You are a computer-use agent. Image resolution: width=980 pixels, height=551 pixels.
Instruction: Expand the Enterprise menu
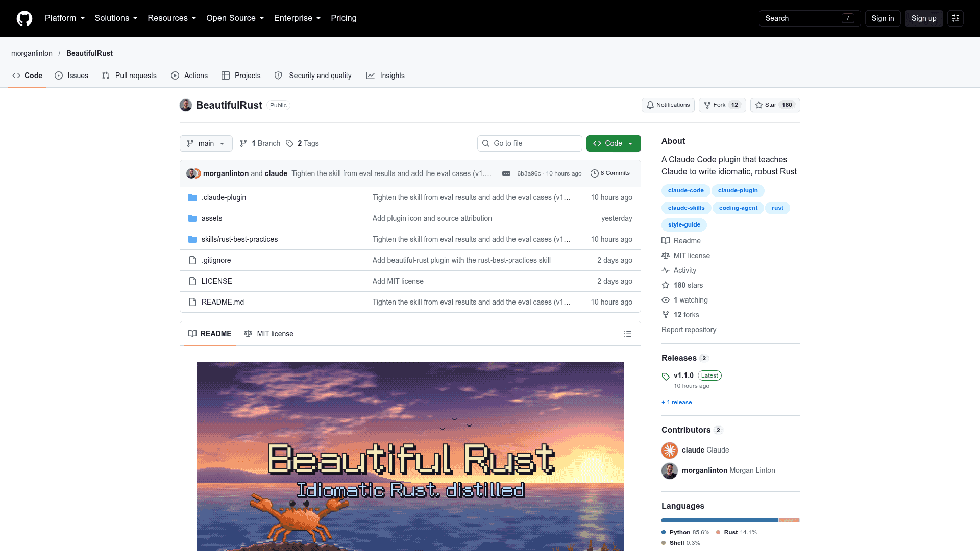coord(298,18)
